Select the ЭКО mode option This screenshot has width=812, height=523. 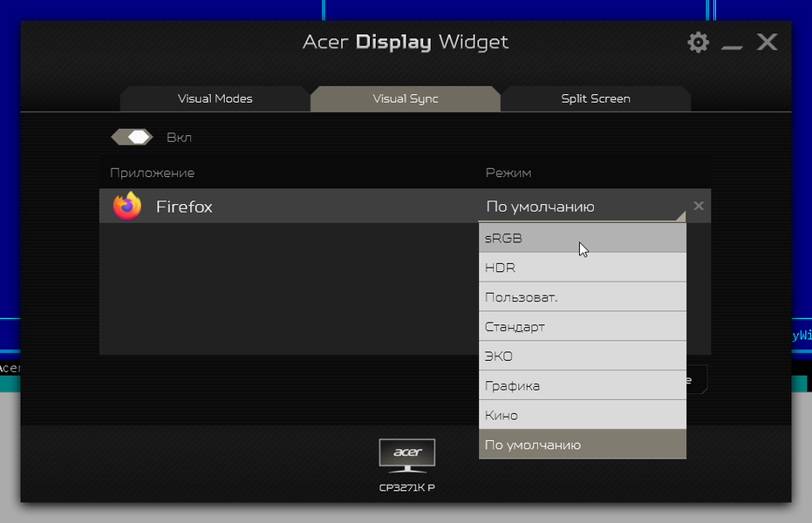[x=583, y=357]
